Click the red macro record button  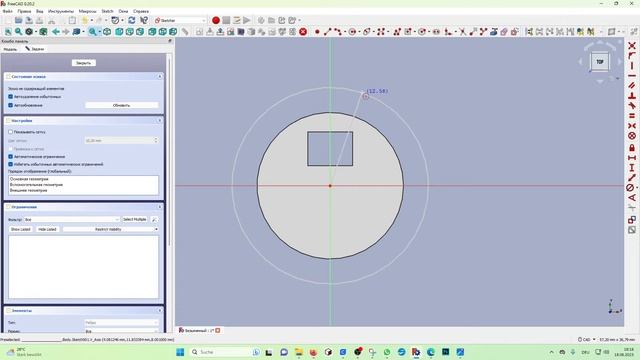click(x=216, y=20)
